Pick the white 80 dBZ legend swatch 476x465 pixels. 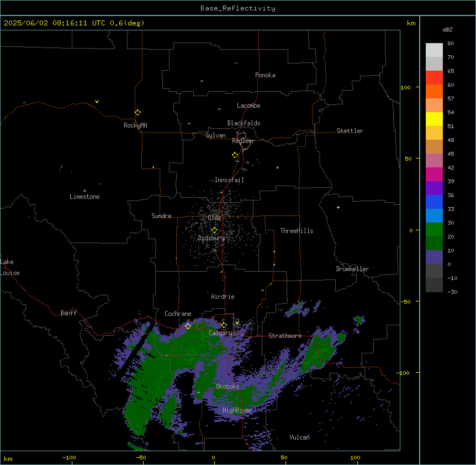pyautogui.click(x=434, y=50)
